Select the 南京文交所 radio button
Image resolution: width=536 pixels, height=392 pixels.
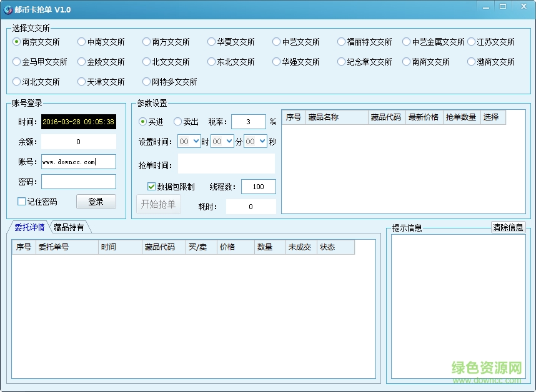(15, 42)
